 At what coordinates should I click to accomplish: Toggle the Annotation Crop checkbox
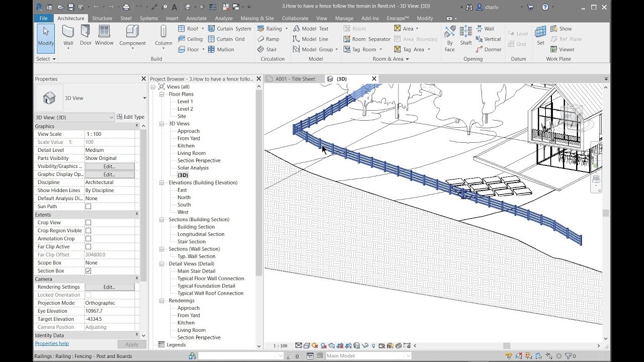tap(89, 239)
